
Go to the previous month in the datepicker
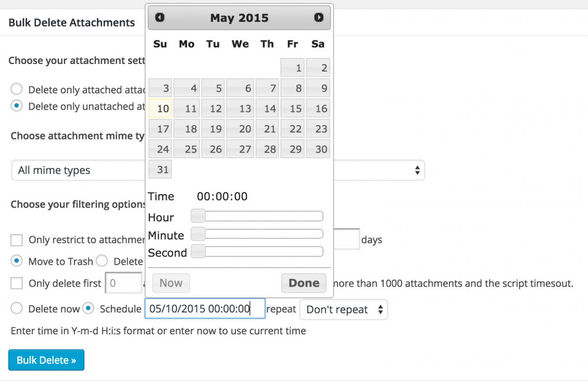click(159, 17)
